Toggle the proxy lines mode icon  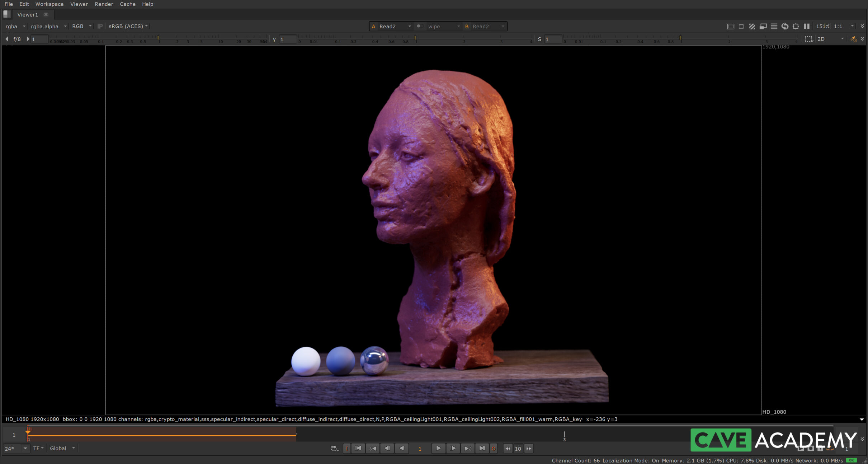774,26
